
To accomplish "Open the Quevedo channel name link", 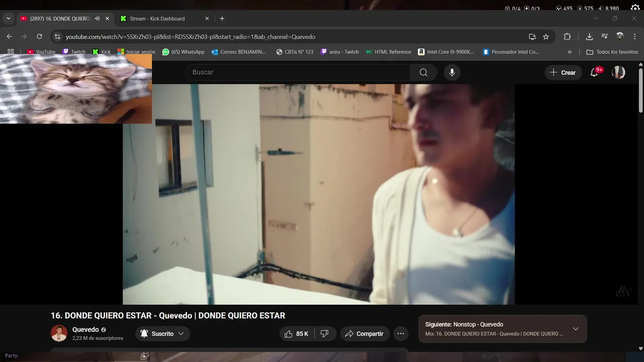I will (x=86, y=330).
